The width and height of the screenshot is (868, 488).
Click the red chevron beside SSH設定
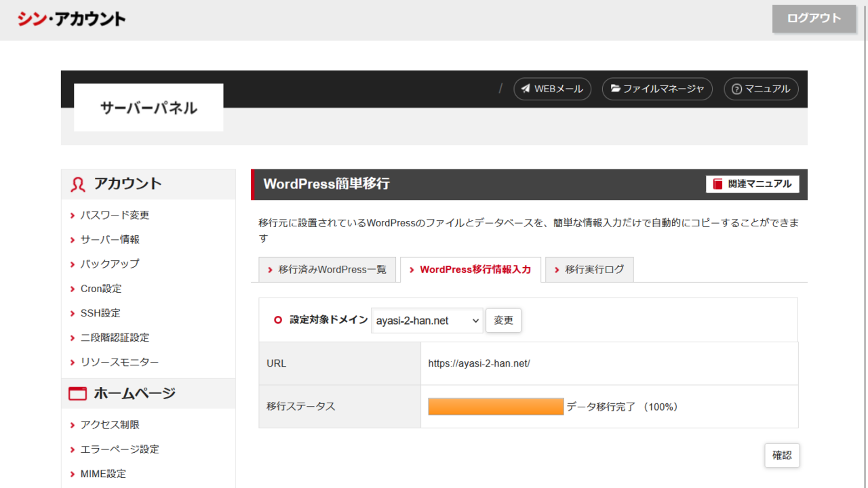tap(73, 313)
